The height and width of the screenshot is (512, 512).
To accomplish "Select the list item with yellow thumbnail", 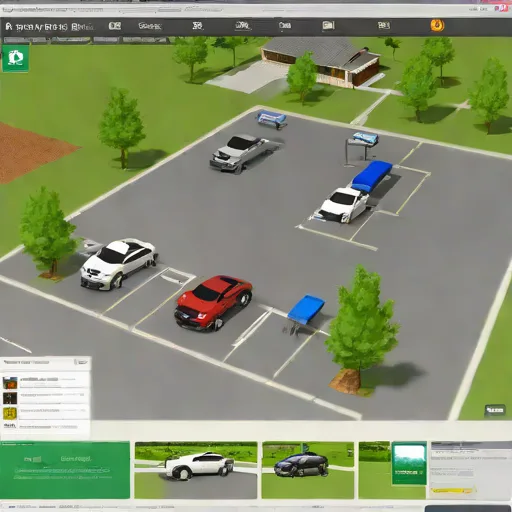I will click(x=46, y=413).
